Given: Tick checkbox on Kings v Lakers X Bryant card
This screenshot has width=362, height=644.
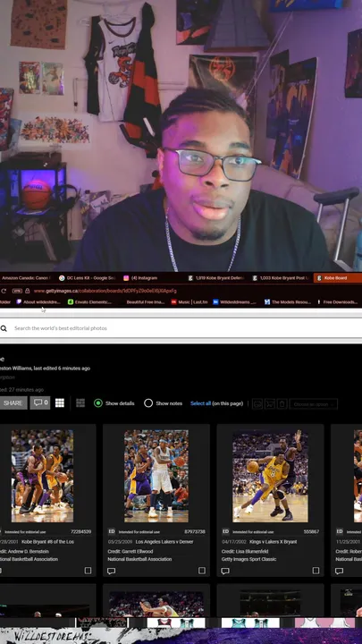Looking at the screenshot, I should pos(316,571).
